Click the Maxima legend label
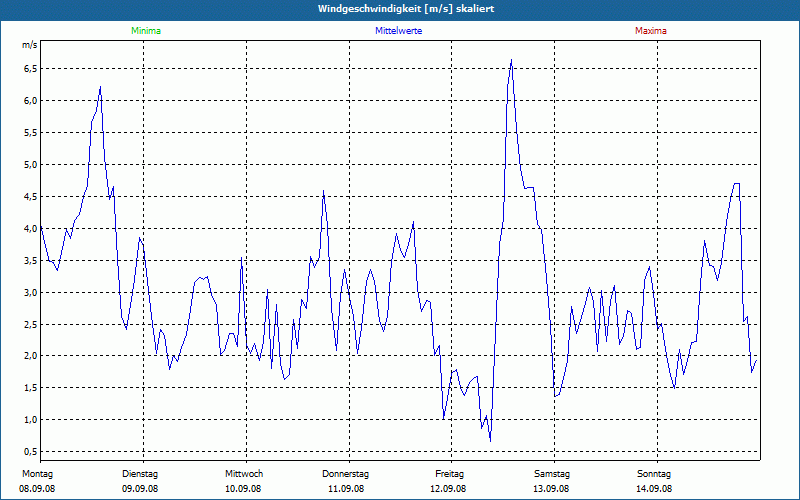 click(x=651, y=31)
